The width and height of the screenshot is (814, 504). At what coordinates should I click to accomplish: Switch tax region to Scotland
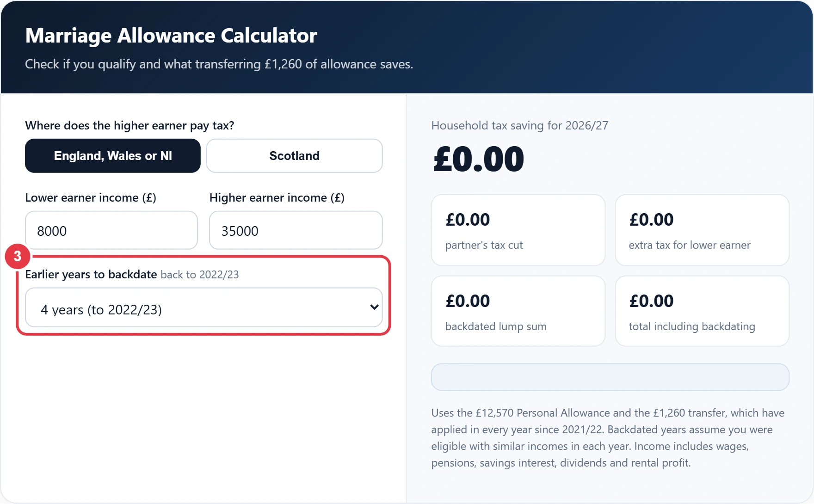point(295,156)
